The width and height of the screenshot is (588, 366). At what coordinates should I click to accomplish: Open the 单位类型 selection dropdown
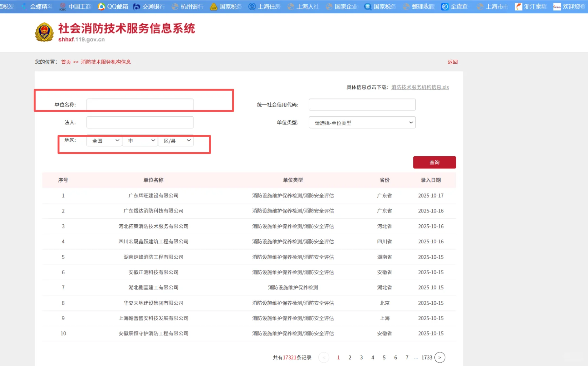pyautogui.click(x=362, y=122)
